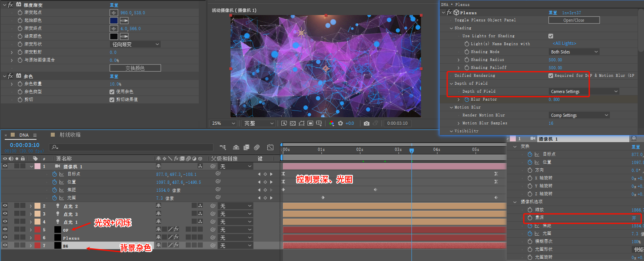Switch to the DNA timeline tab
This screenshot has width=644, height=261.
point(24,135)
